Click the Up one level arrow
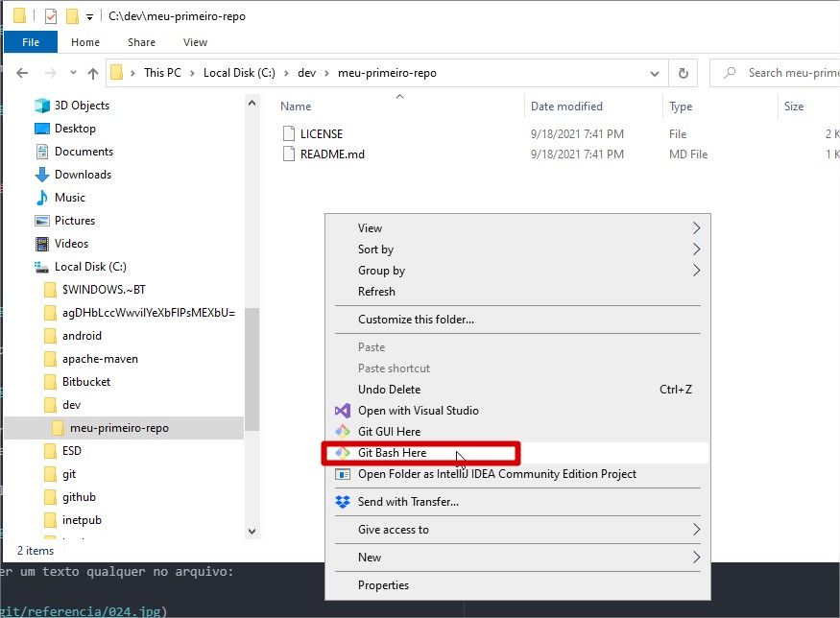840x618 pixels. tap(93, 73)
